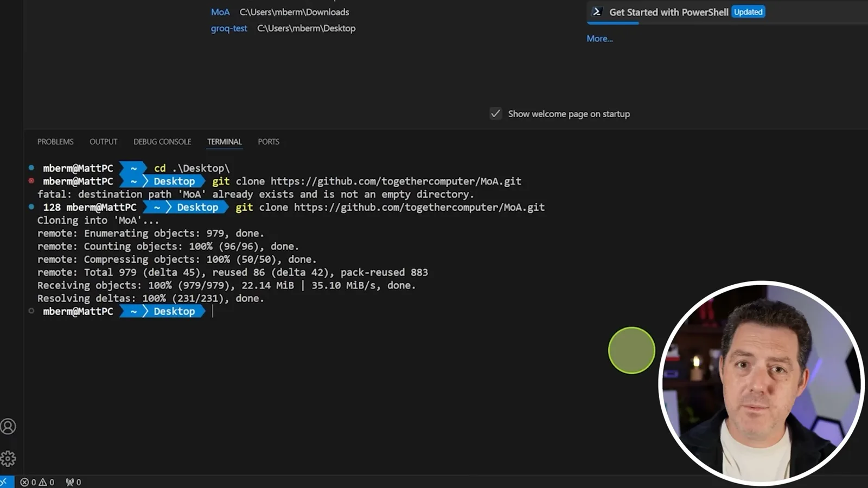Click the "Receiving objects: 100%" output line
Viewport: 868px width, 488px height.
coord(226,285)
